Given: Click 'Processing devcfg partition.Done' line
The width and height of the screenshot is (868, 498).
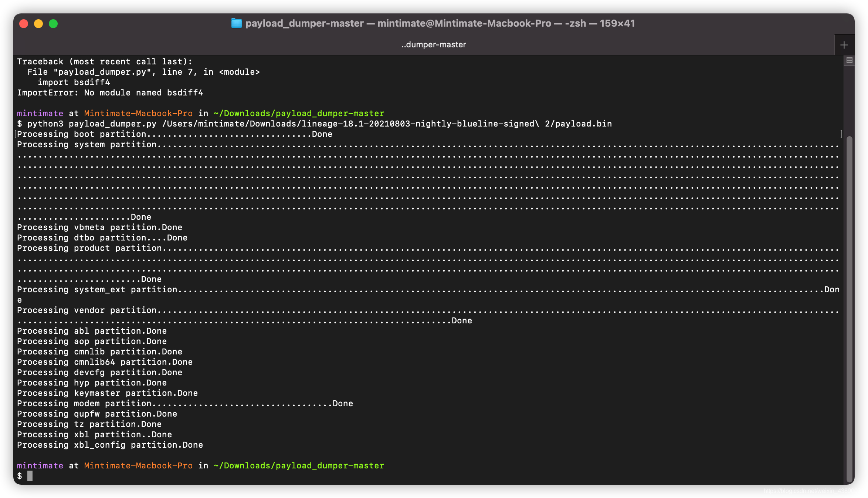Looking at the screenshot, I should coord(100,372).
